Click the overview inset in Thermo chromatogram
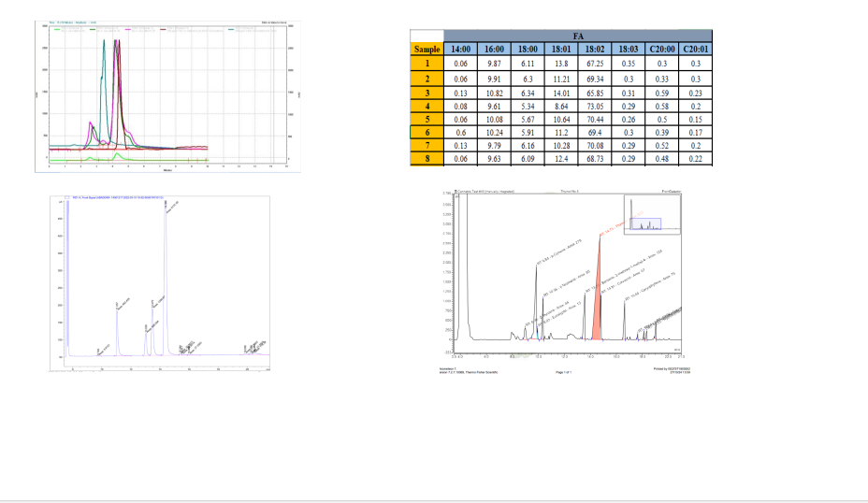The width and height of the screenshot is (868, 503). click(x=645, y=214)
